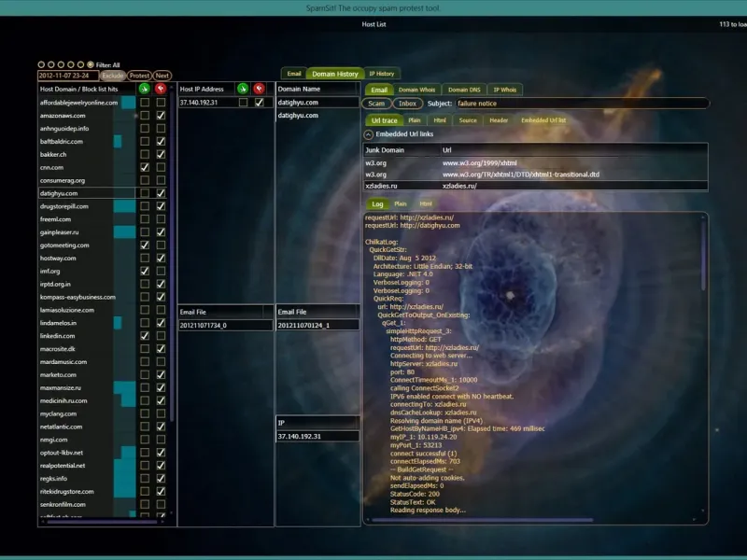
Task: Untick the red-column checkbox for 37.140.192.31
Action: 260,103
